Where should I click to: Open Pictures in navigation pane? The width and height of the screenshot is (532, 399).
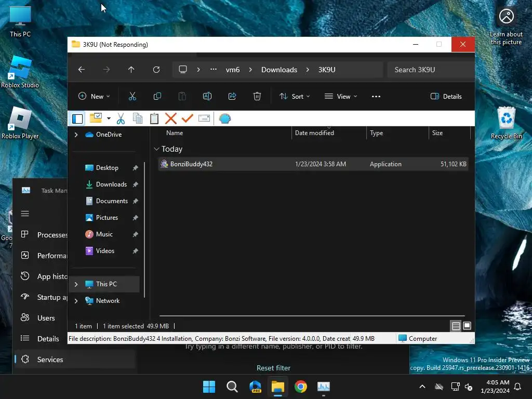point(107,218)
